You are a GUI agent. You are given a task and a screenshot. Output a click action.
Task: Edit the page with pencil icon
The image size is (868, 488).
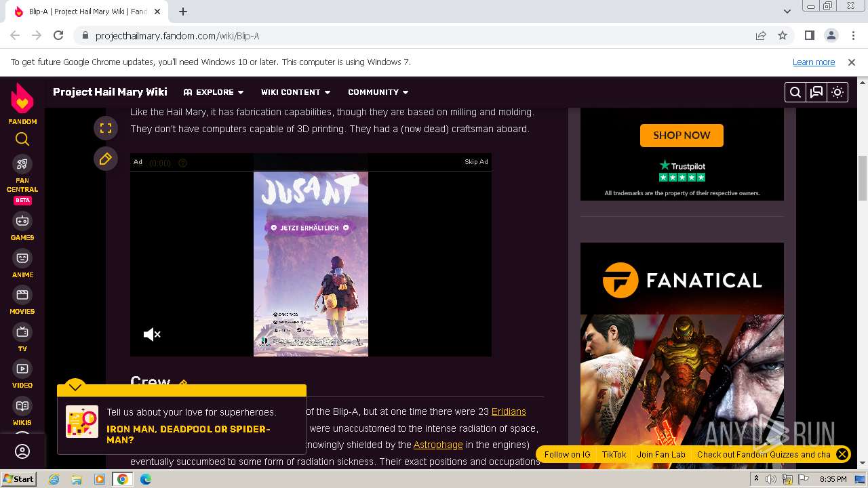point(106,159)
